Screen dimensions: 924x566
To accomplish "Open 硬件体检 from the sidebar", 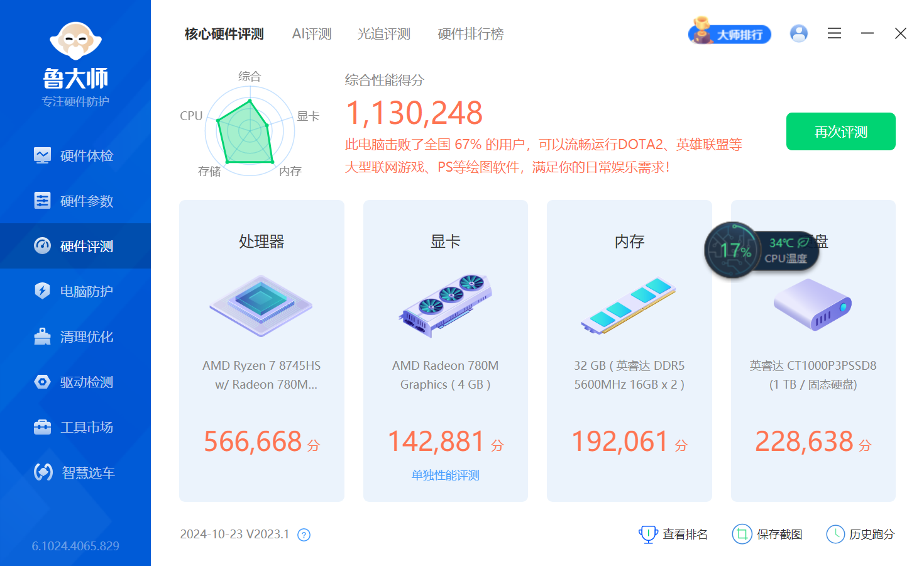I will point(75,155).
